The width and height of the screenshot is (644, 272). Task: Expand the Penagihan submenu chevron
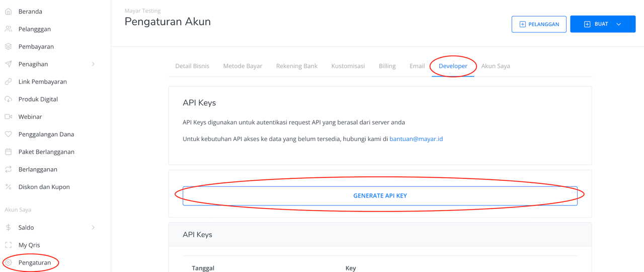coord(93,64)
